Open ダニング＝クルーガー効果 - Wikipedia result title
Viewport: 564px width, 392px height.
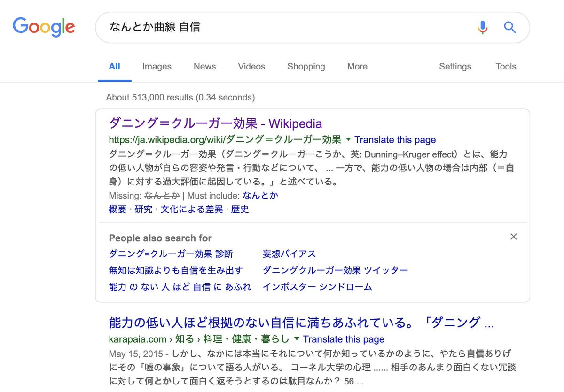(216, 123)
